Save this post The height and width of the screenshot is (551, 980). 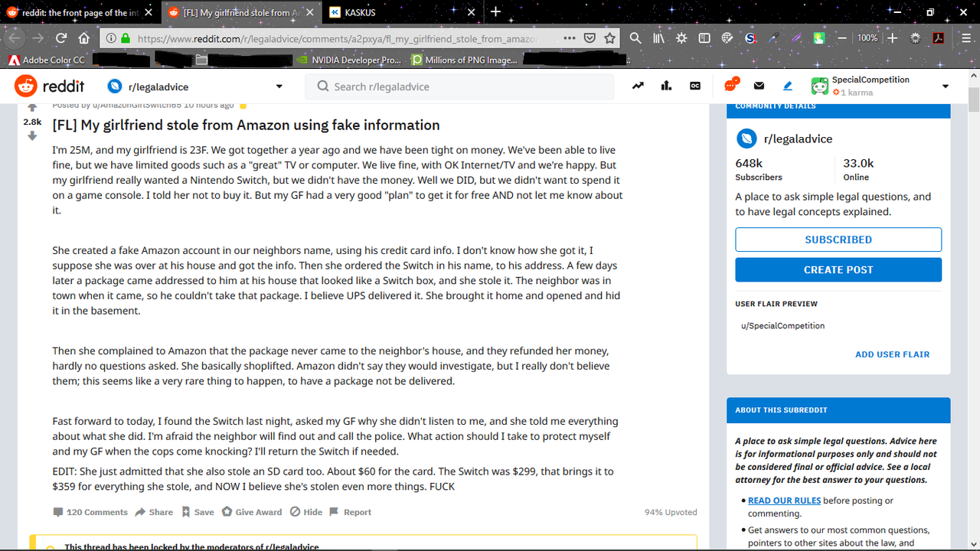coord(198,512)
